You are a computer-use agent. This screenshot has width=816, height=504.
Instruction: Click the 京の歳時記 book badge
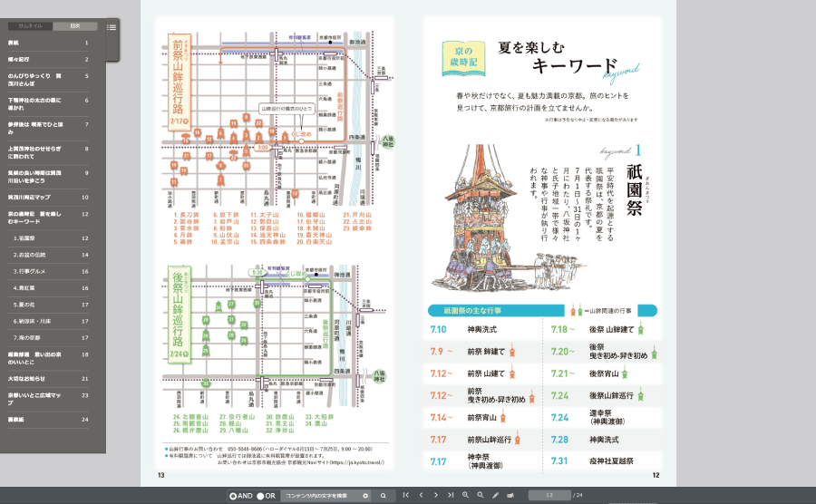(463, 58)
